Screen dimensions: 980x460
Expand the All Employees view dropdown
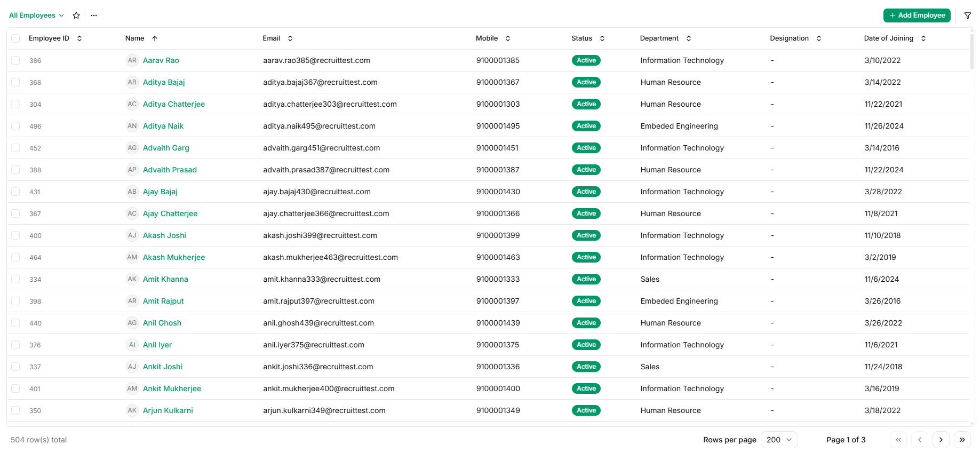tap(36, 15)
